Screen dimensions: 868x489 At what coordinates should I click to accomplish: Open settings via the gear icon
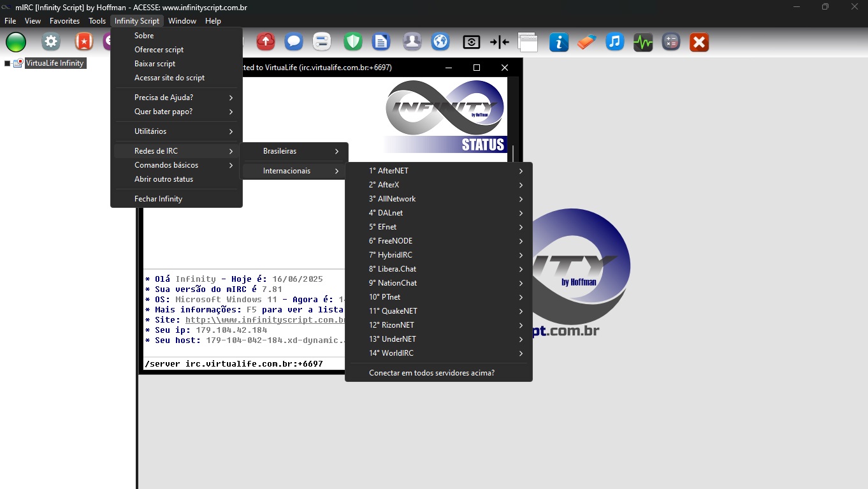pos(50,42)
